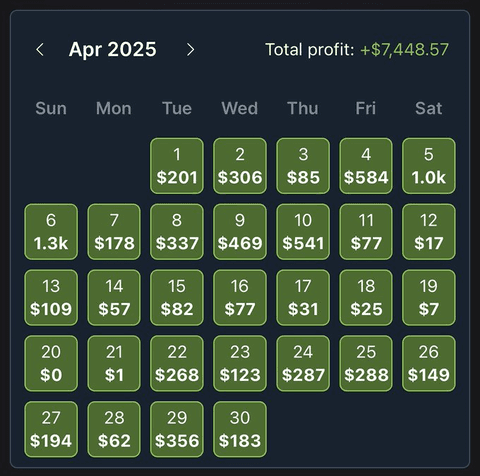This screenshot has width=480, height=476.
Task: Open the Apr 2025 month label
Action: click(x=113, y=50)
